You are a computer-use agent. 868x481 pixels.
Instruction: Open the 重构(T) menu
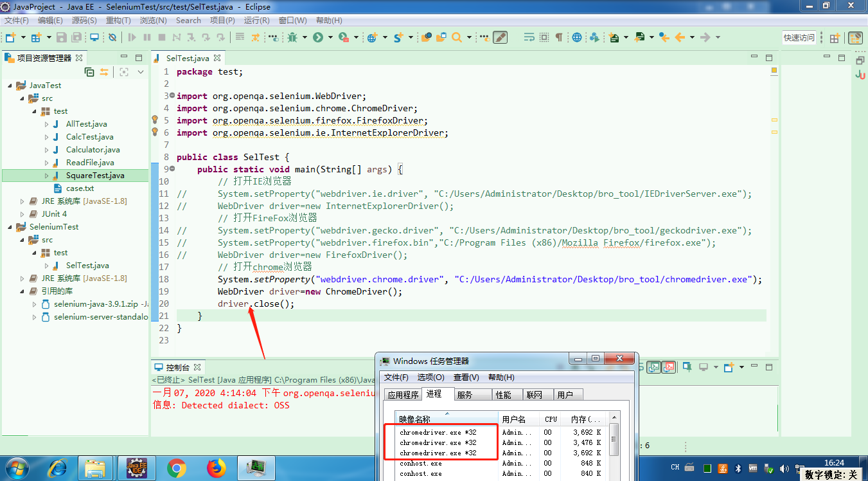click(x=118, y=21)
